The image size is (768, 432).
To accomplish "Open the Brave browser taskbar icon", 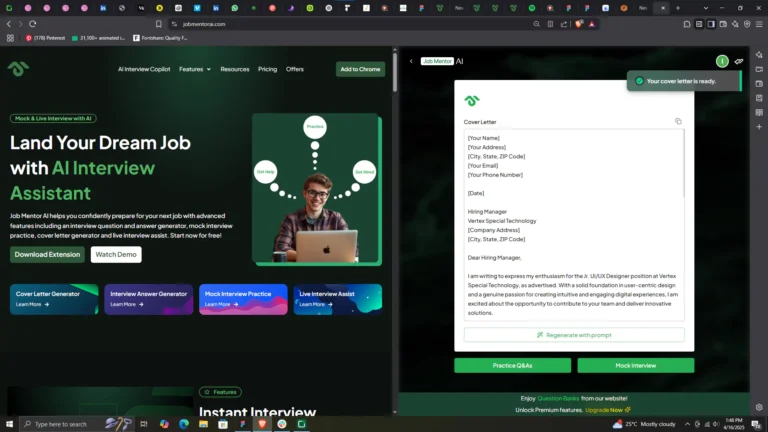I will coord(260,424).
